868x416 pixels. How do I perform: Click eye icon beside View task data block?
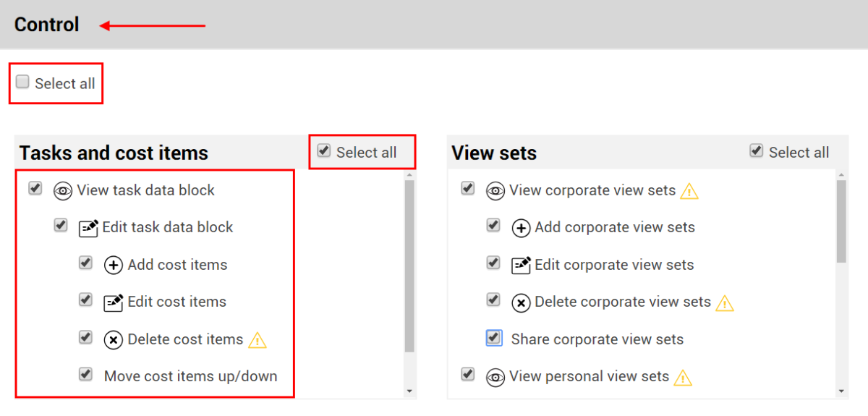point(63,191)
